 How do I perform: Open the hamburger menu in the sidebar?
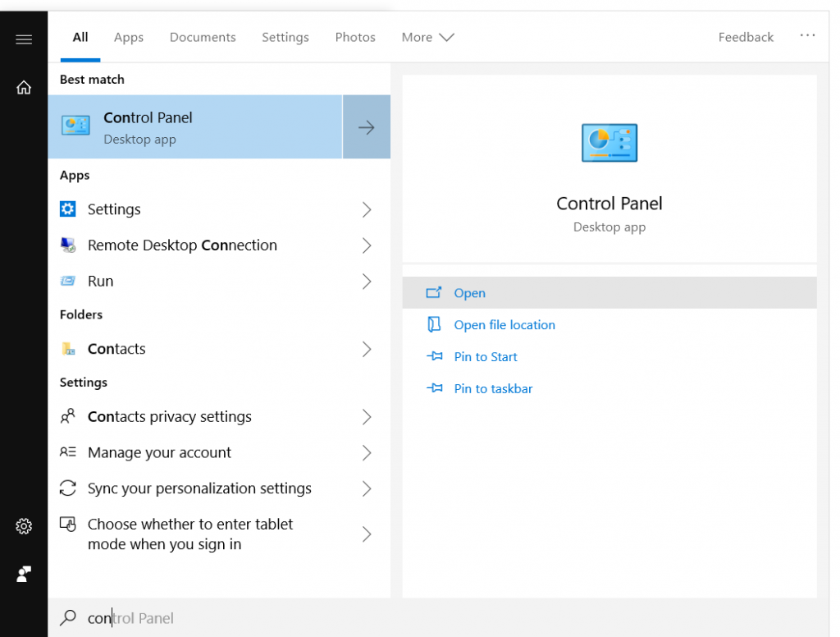(24, 39)
